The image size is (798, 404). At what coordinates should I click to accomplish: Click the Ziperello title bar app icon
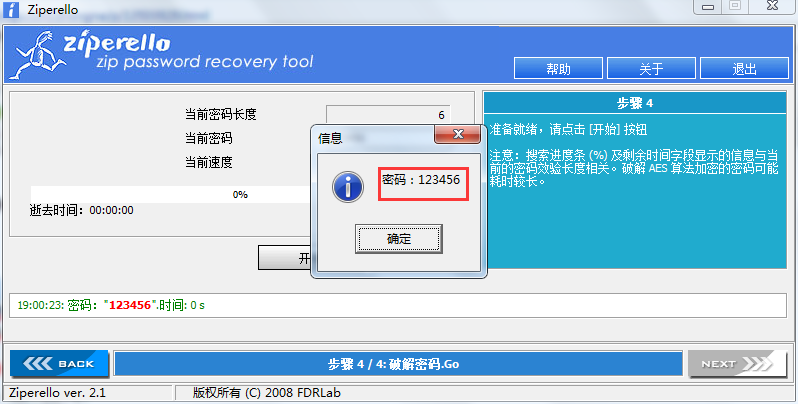tap(11, 9)
